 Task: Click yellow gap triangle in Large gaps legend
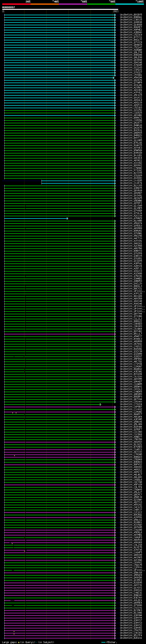pyautogui.click(x=19, y=642)
